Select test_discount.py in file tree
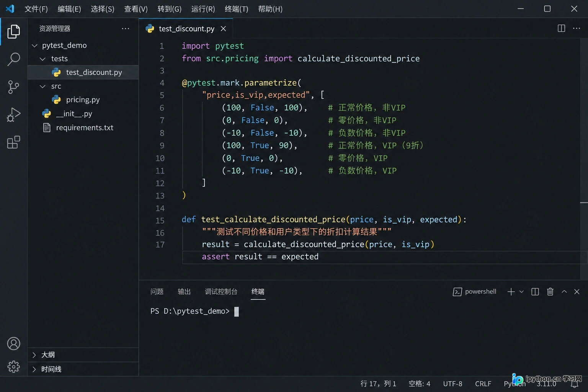Screen dimensions: 588x392 83,72
